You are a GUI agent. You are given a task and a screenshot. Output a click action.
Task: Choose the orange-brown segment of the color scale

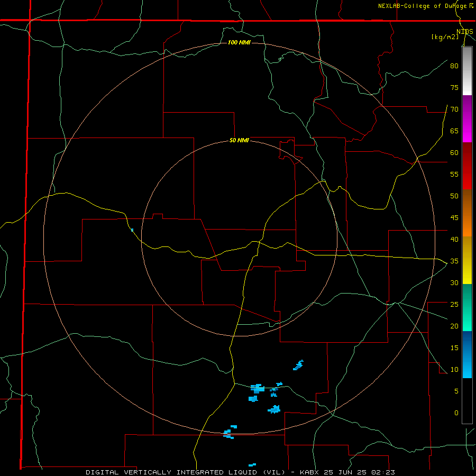tap(467, 213)
